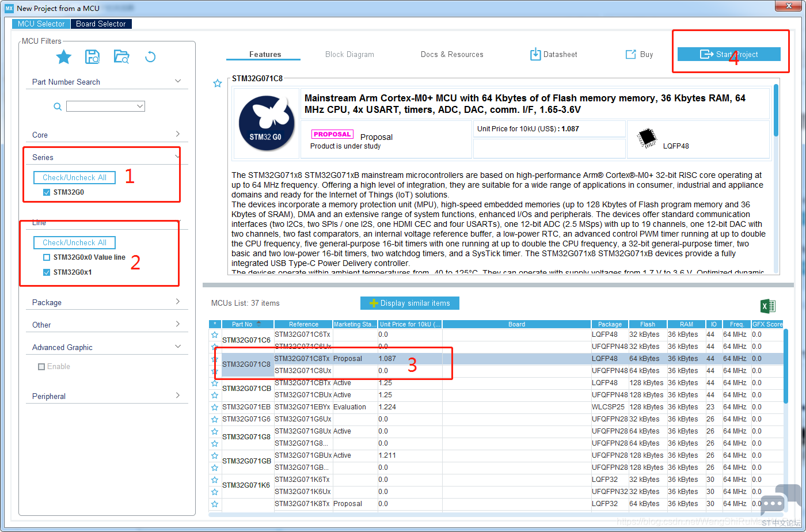Sort by the RAM column header
The height and width of the screenshot is (532, 806).
tap(686, 324)
